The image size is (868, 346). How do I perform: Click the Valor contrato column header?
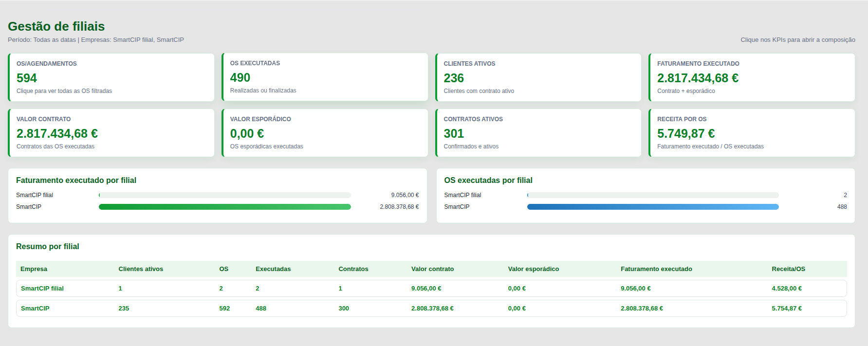tap(432, 269)
